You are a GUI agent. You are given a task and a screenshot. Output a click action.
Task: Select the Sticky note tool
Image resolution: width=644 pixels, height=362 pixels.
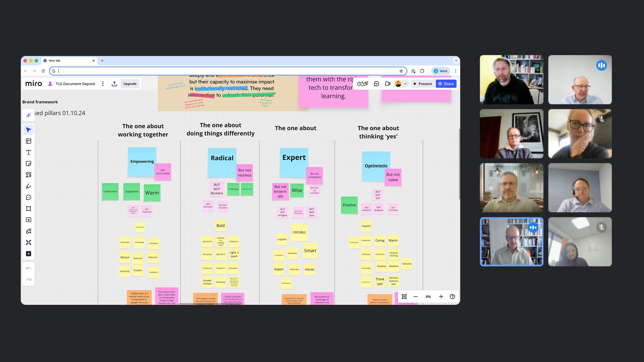click(28, 164)
